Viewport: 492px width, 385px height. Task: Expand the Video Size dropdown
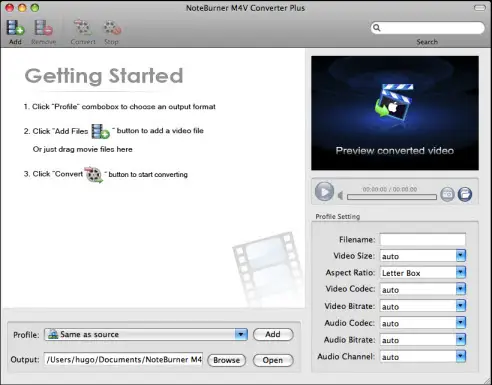click(x=461, y=256)
